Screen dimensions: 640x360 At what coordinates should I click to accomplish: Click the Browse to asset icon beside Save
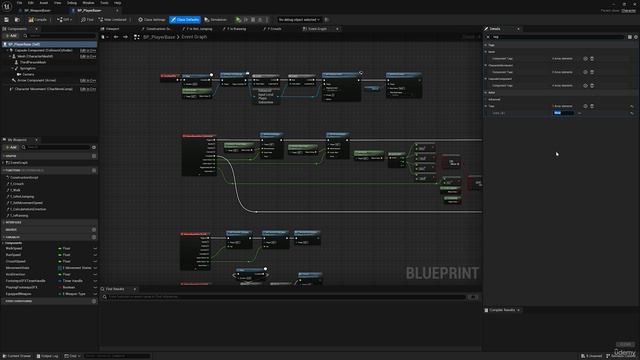pyautogui.click(x=17, y=20)
